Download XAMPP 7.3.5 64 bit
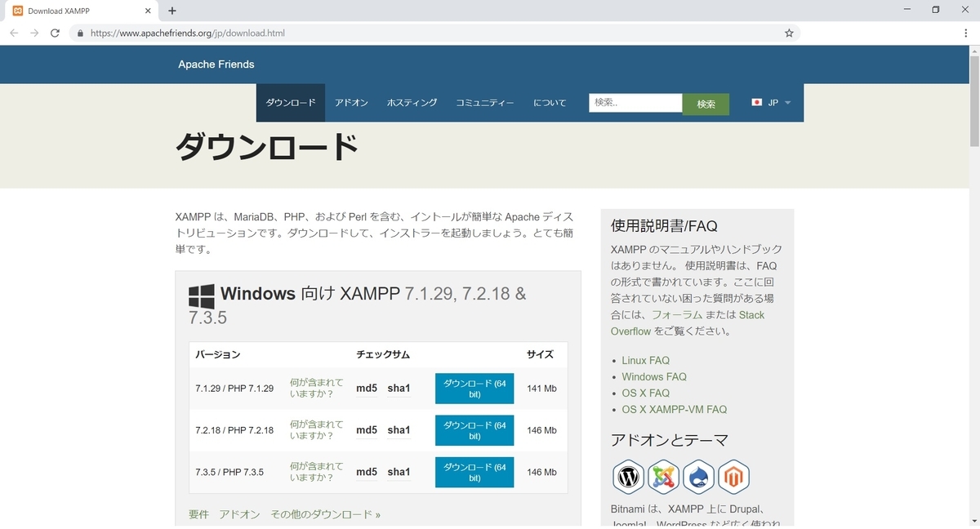Viewport: 980px width, 529px height. 474,472
